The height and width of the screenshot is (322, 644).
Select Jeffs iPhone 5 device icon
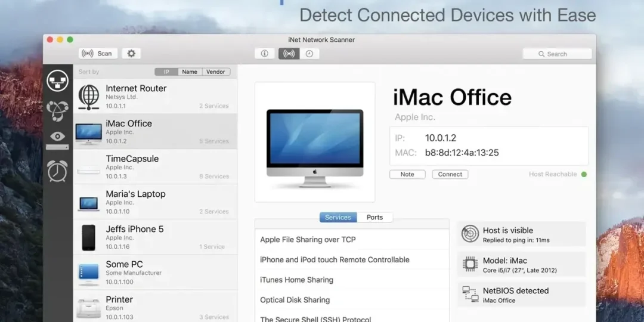pos(88,237)
